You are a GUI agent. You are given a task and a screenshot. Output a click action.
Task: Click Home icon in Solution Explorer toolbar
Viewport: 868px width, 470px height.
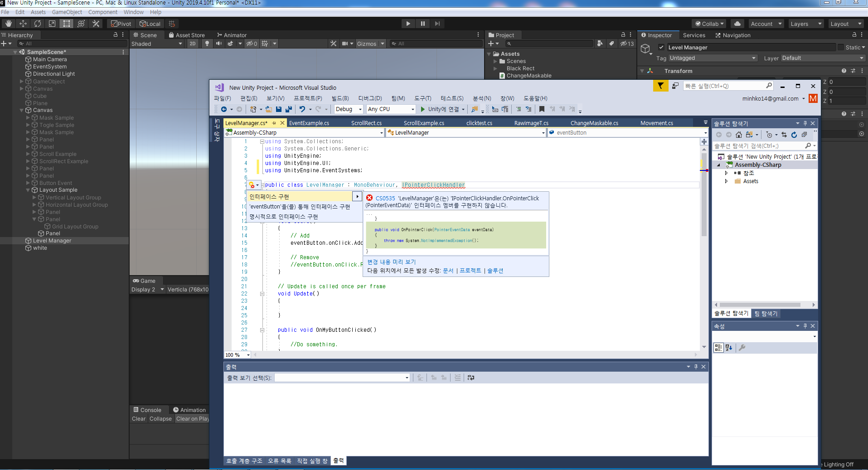tap(739, 135)
